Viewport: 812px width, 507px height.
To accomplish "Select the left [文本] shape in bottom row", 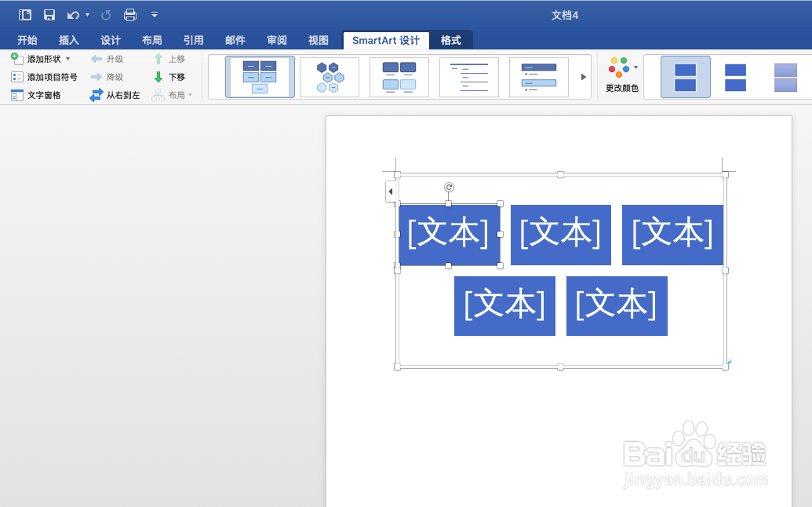I will pyautogui.click(x=505, y=306).
